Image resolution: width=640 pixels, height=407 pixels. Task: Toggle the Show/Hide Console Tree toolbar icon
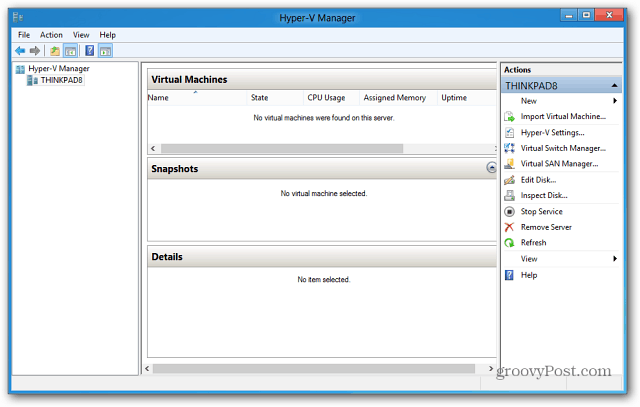click(70, 51)
